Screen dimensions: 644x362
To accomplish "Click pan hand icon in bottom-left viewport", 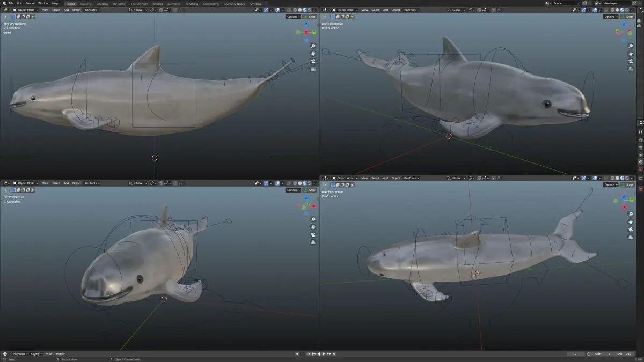I will click(313, 227).
